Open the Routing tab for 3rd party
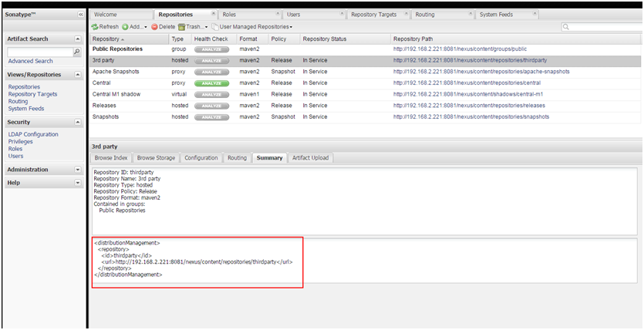The width and height of the screenshot is (644, 330). (x=237, y=158)
